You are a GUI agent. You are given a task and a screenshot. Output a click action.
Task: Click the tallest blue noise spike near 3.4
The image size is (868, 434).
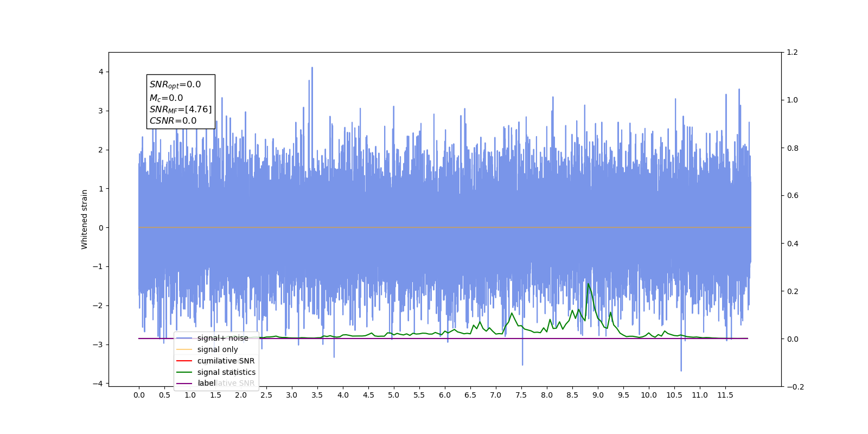(x=312, y=68)
